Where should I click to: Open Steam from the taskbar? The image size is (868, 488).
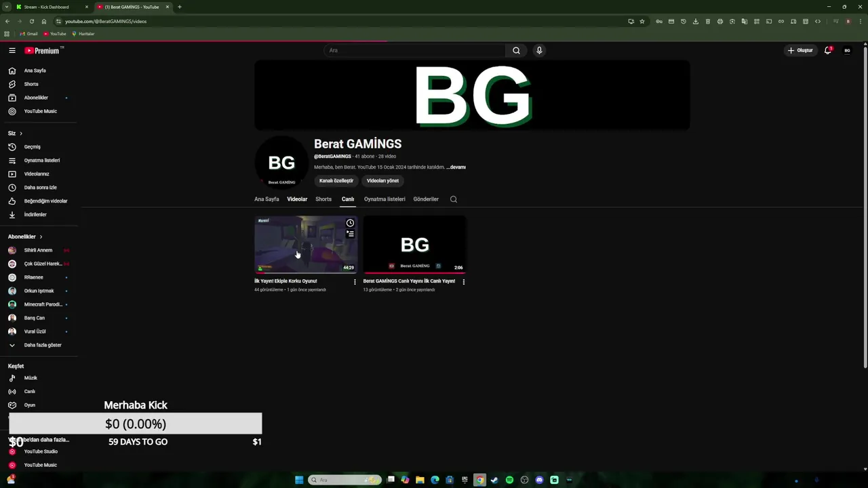coord(494,480)
